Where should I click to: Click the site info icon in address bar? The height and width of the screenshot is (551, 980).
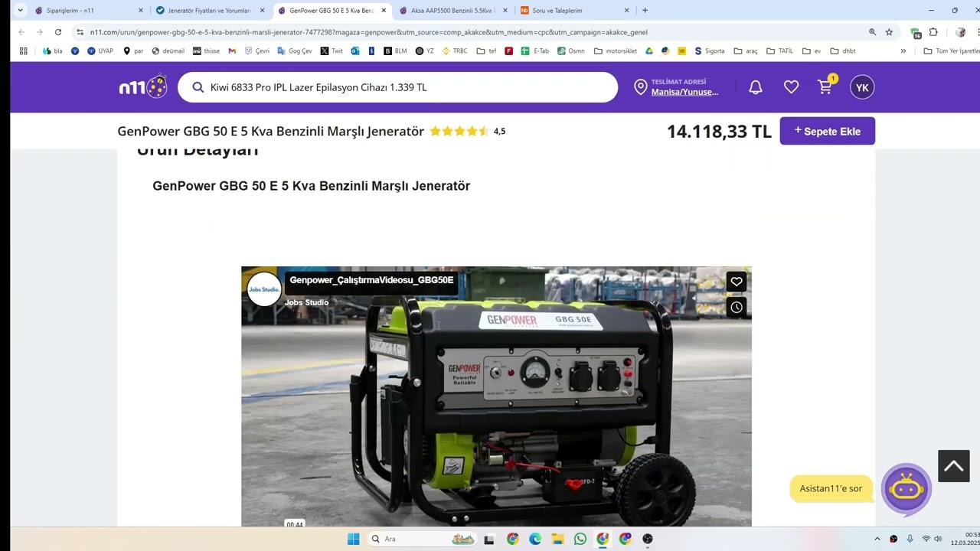click(x=80, y=32)
